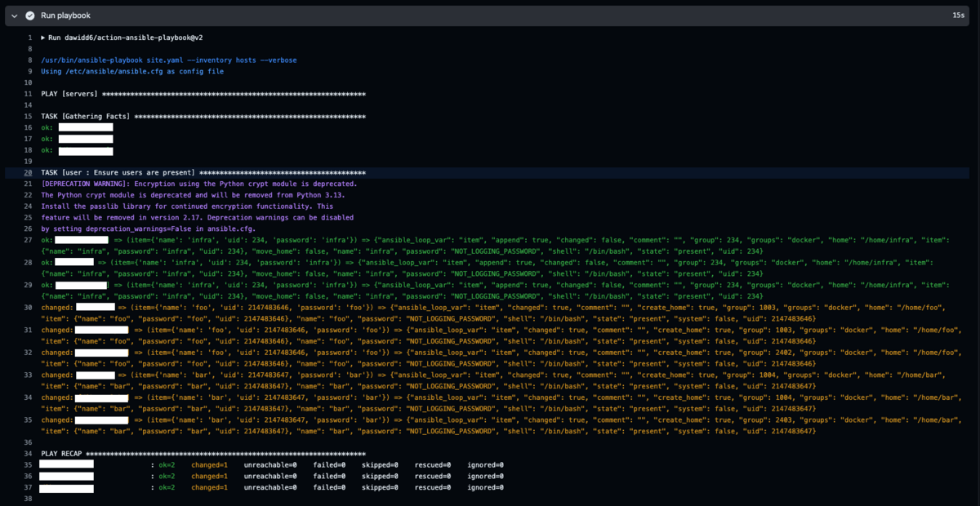
Task: Select log line number 30
Action: pos(28,308)
